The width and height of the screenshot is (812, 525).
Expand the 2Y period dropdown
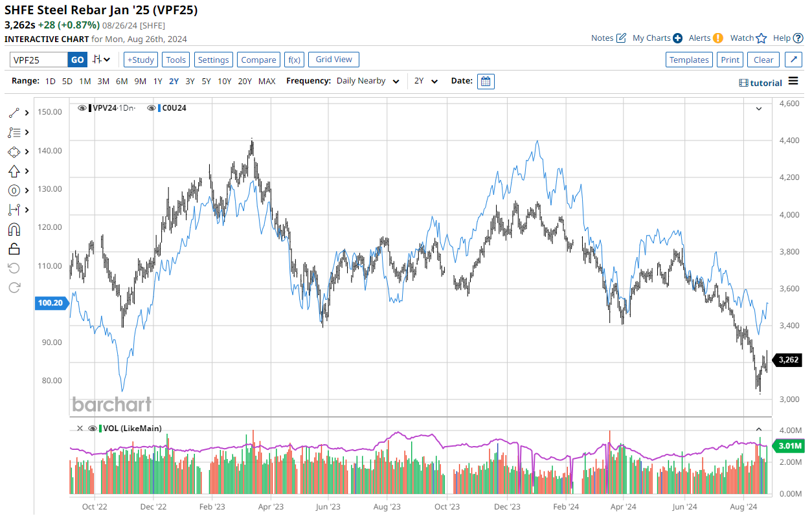tap(426, 82)
